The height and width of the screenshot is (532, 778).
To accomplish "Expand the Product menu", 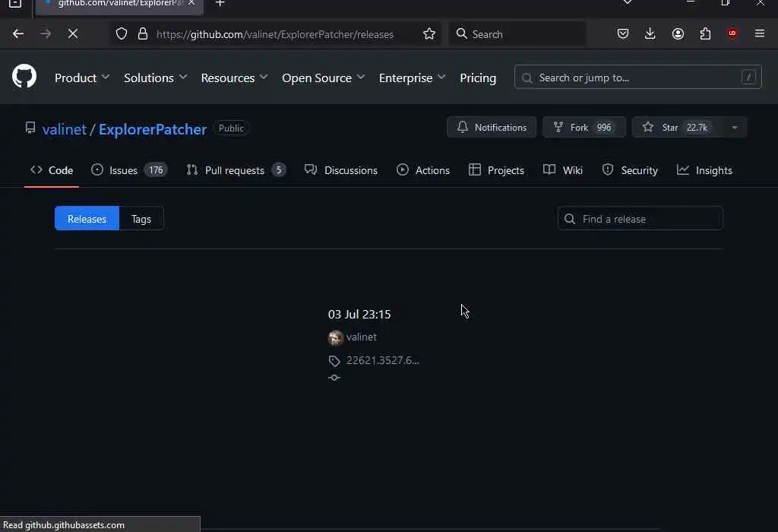I will 82,78.
